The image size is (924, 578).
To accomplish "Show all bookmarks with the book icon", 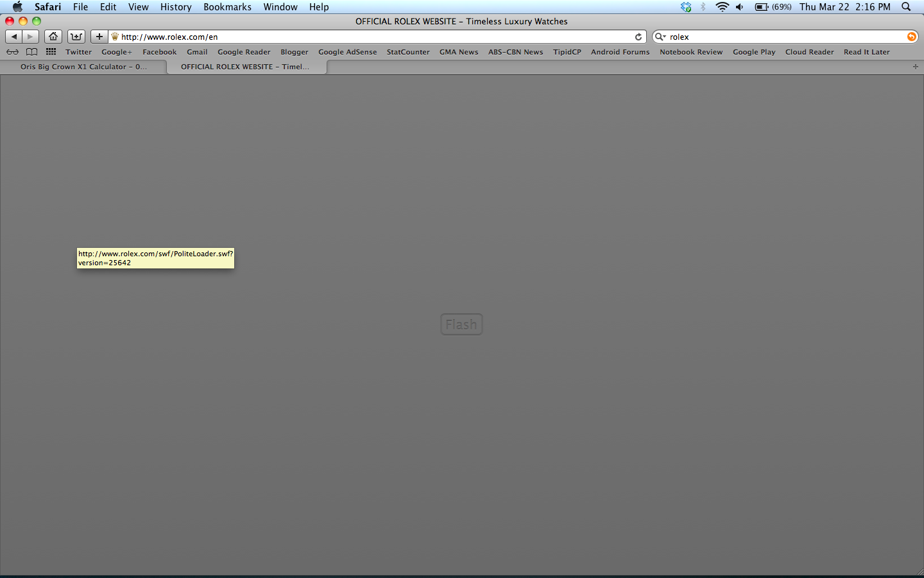I will tap(31, 52).
